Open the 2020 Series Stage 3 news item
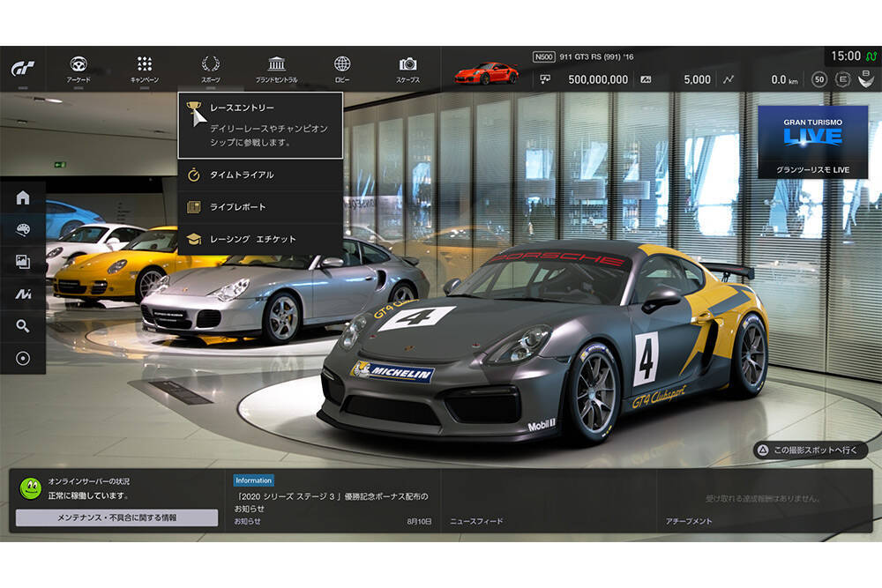This screenshot has width=882, height=588. pos(333,502)
